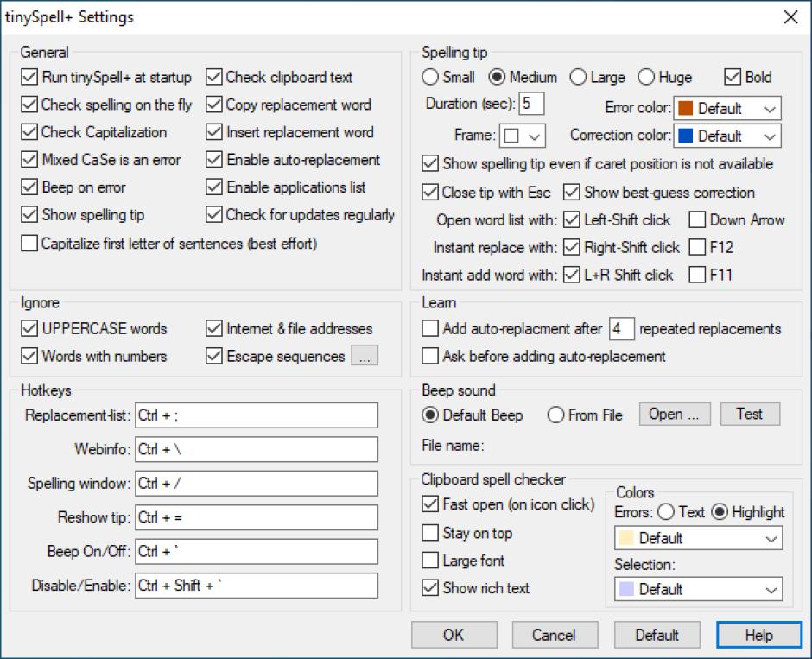Open the Selection color dropdown
The image size is (812, 659).
(x=699, y=589)
